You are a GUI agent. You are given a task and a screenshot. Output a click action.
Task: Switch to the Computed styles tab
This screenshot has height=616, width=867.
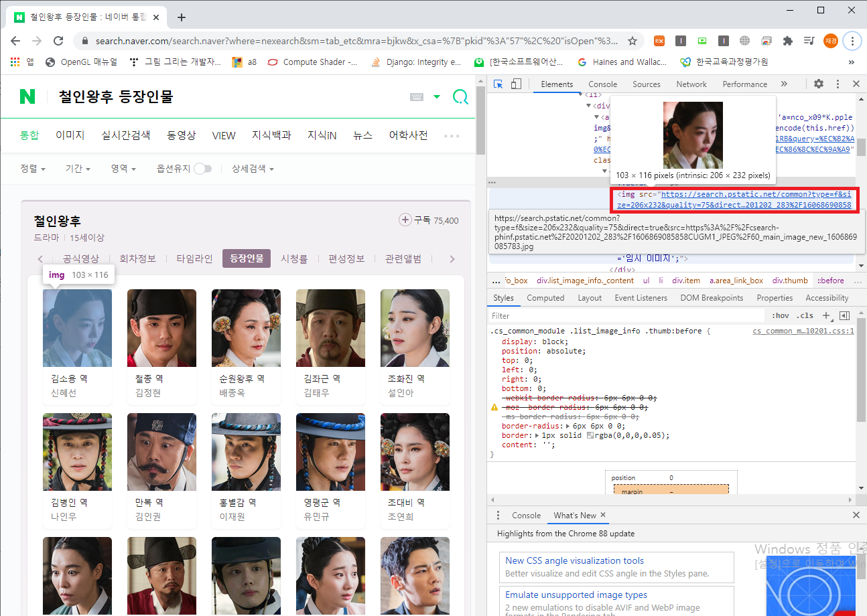(545, 298)
